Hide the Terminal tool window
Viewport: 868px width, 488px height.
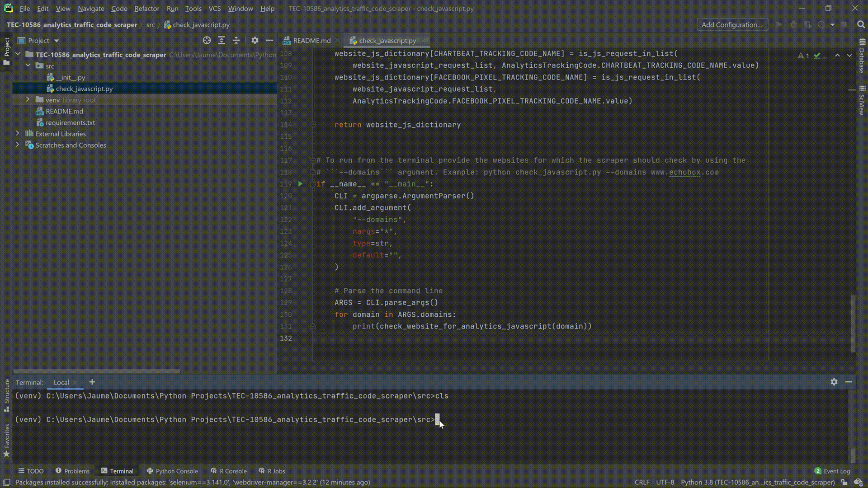849,382
